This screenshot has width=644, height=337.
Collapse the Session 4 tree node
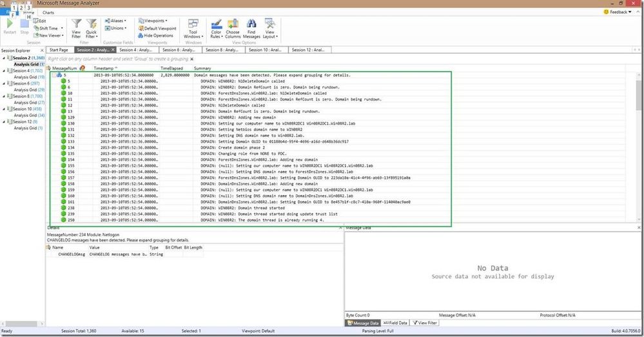pos(4,71)
